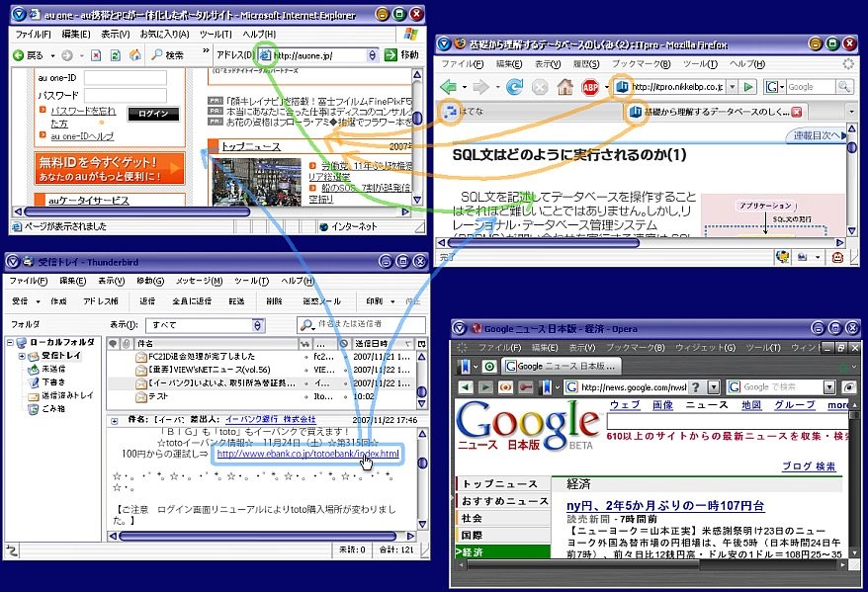This screenshot has height=592, width=868.
Task: Click the Refresh icon in Internet Explorer toolbar
Action: point(115,55)
